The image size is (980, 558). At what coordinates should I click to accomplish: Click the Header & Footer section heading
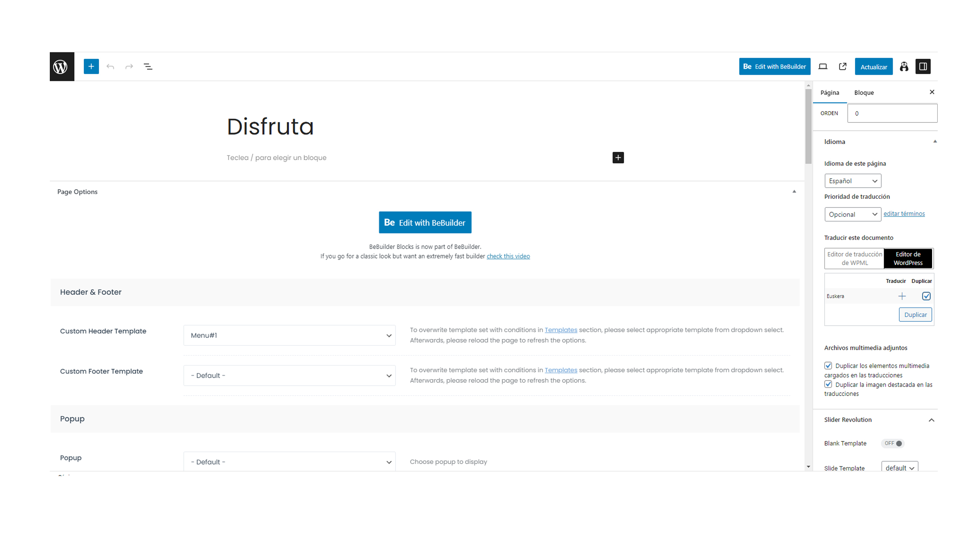coord(90,292)
